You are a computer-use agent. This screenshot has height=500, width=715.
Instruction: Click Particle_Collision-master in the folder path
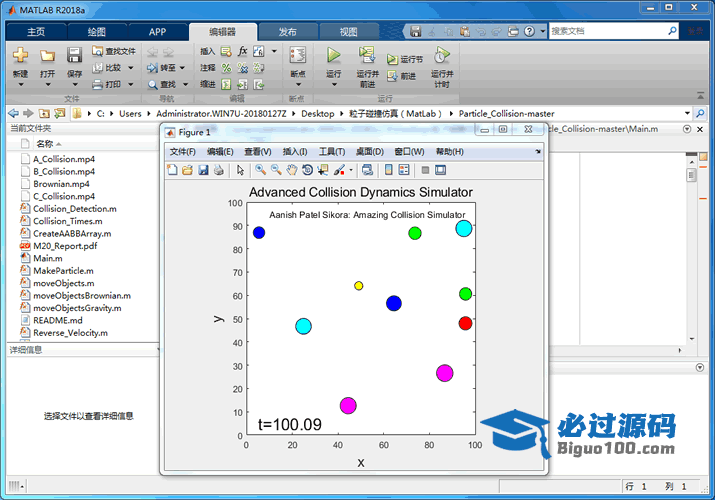pyautogui.click(x=507, y=113)
